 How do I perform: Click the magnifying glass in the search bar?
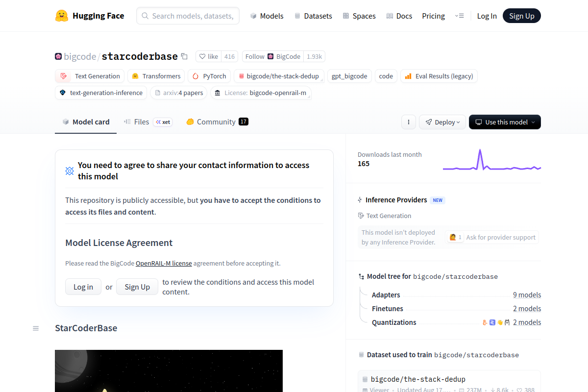pos(145,16)
